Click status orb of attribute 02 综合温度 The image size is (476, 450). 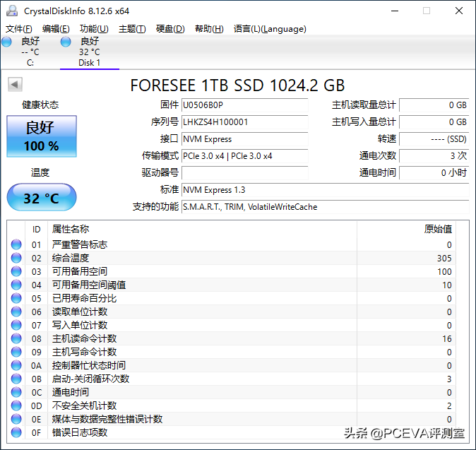[x=16, y=258]
